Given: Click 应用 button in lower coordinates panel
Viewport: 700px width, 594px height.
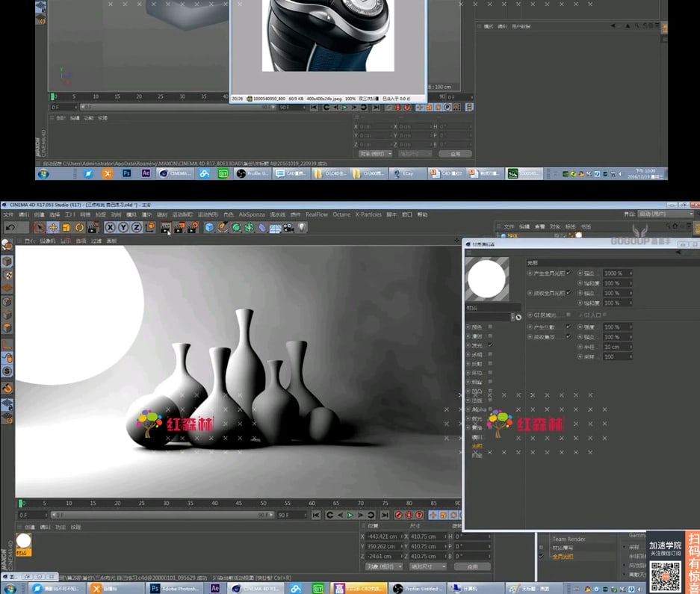Looking at the screenshot, I should coord(472,566).
